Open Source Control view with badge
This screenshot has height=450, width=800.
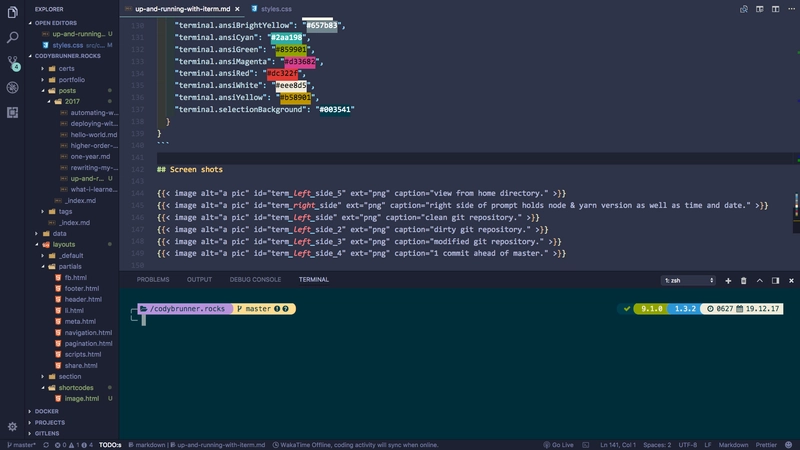13,62
